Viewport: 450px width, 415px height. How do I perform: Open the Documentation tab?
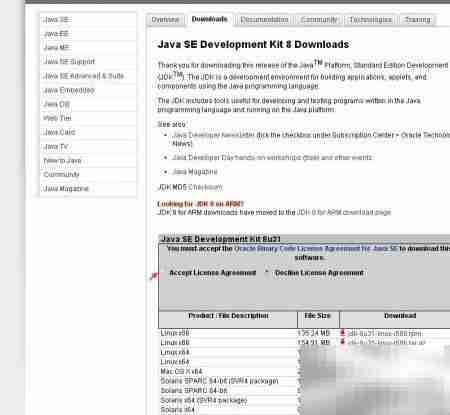pos(264,20)
